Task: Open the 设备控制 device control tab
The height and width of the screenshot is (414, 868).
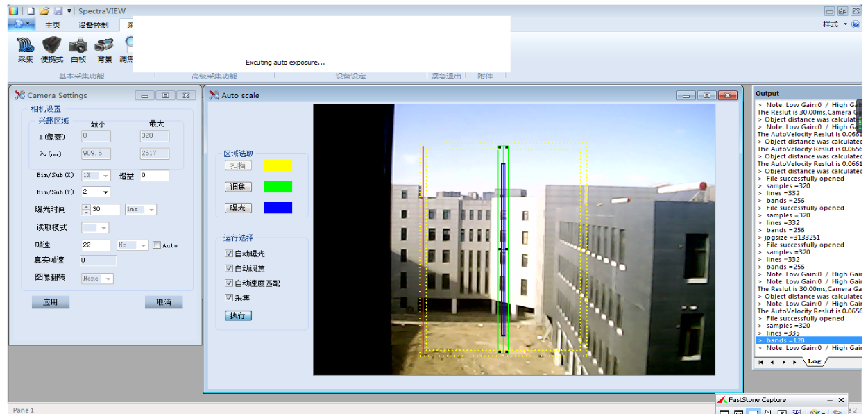Action: click(x=93, y=25)
